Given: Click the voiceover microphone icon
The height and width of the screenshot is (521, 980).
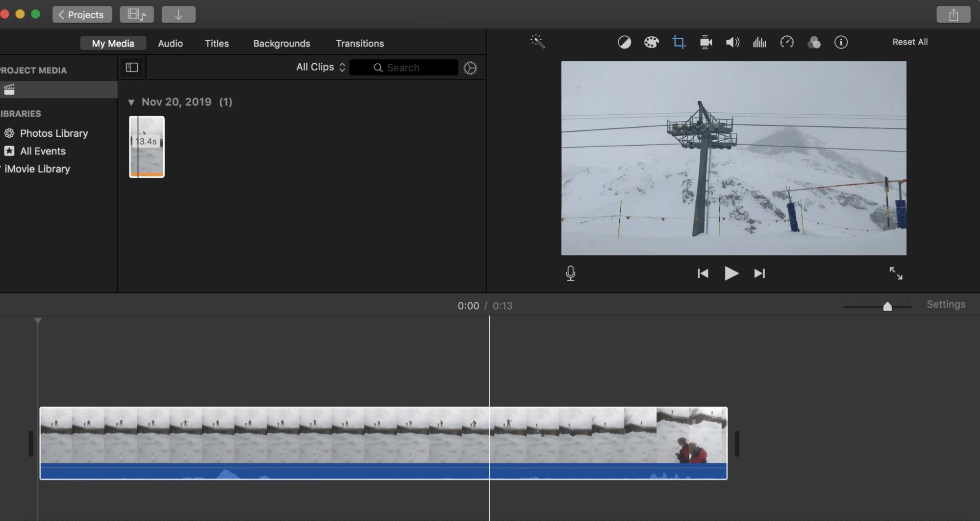Looking at the screenshot, I should point(571,273).
